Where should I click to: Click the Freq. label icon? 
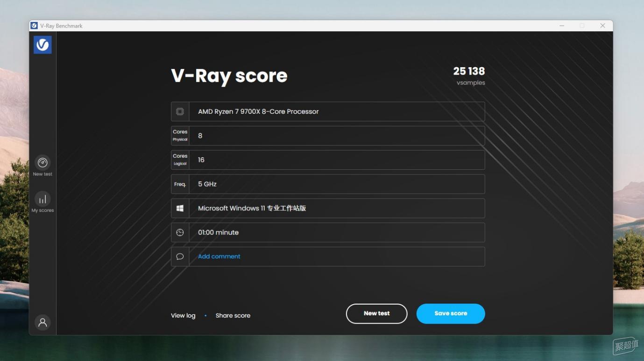pos(180,184)
